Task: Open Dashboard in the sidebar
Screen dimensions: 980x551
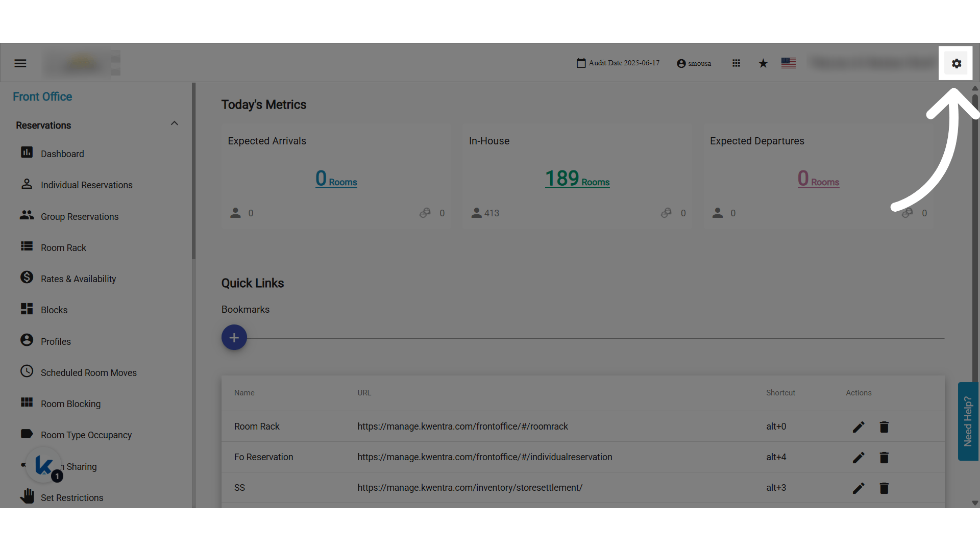Action: [x=62, y=154]
